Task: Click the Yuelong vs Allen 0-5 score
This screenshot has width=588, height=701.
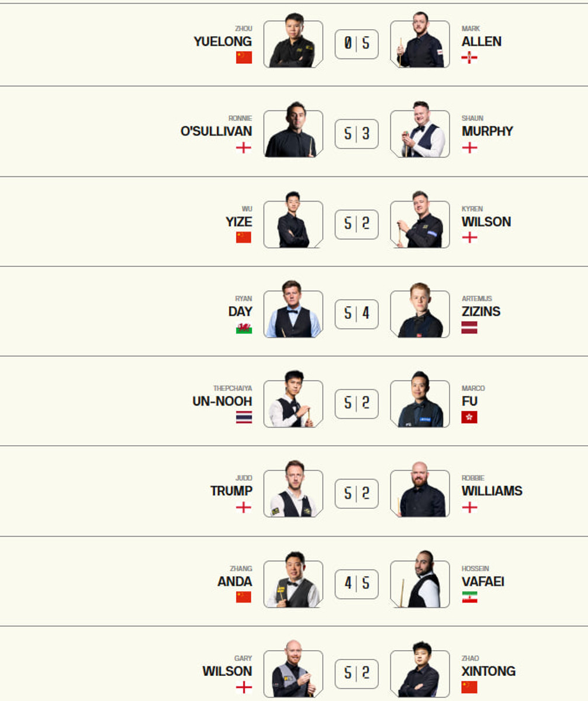Action: [357, 44]
